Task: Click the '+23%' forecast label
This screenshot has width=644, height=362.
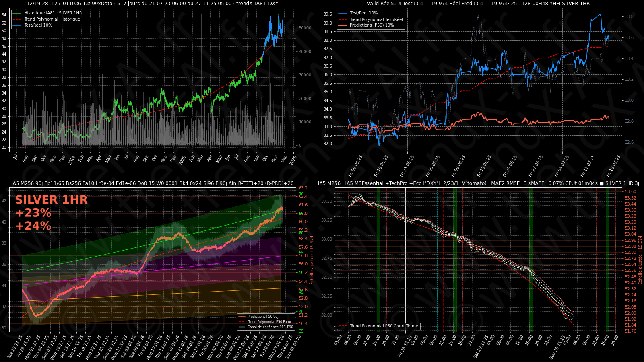Action: point(33,213)
